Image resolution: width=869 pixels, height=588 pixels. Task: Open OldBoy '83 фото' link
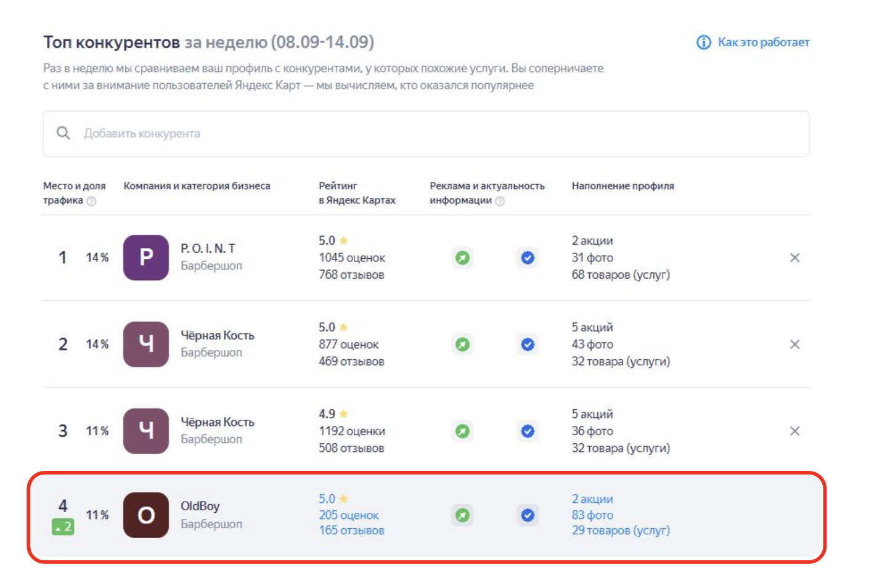tap(592, 515)
